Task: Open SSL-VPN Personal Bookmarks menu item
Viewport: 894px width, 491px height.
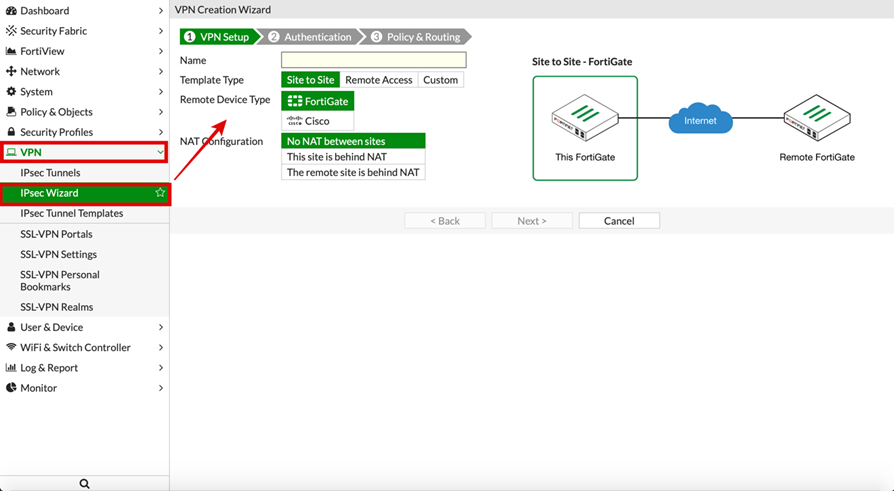Action: [84, 281]
